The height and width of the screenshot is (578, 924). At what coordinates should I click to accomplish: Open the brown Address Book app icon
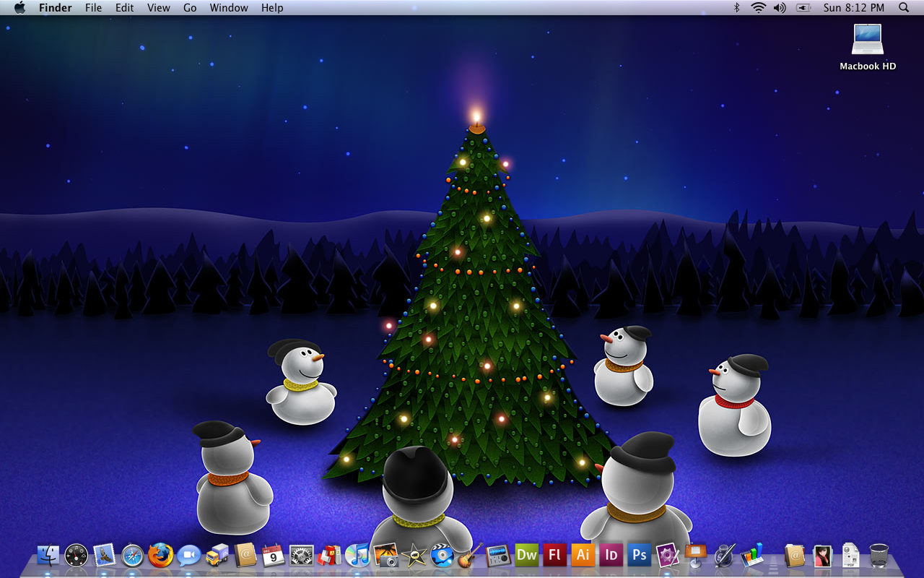click(x=245, y=555)
